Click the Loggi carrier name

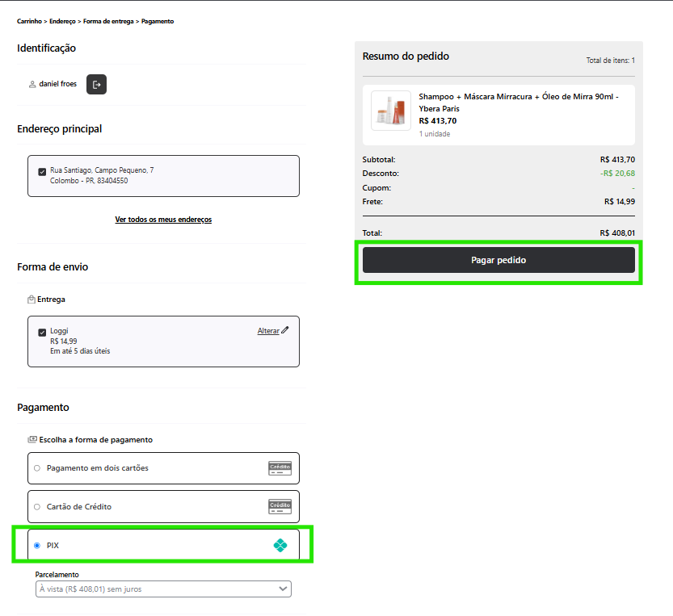click(59, 331)
